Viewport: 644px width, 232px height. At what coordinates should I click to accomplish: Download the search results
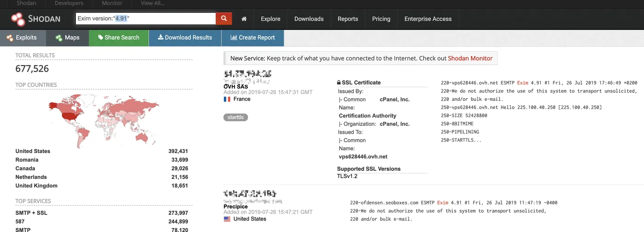coord(185,38)
